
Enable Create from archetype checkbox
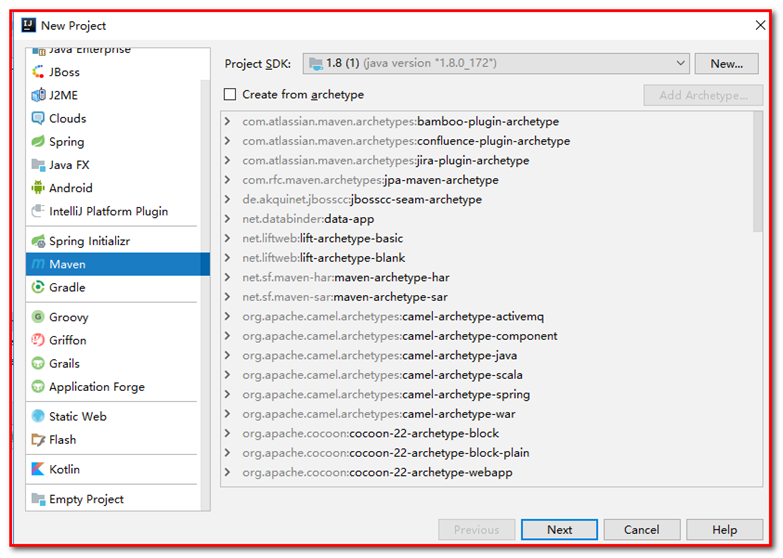[x=230, y=94]
